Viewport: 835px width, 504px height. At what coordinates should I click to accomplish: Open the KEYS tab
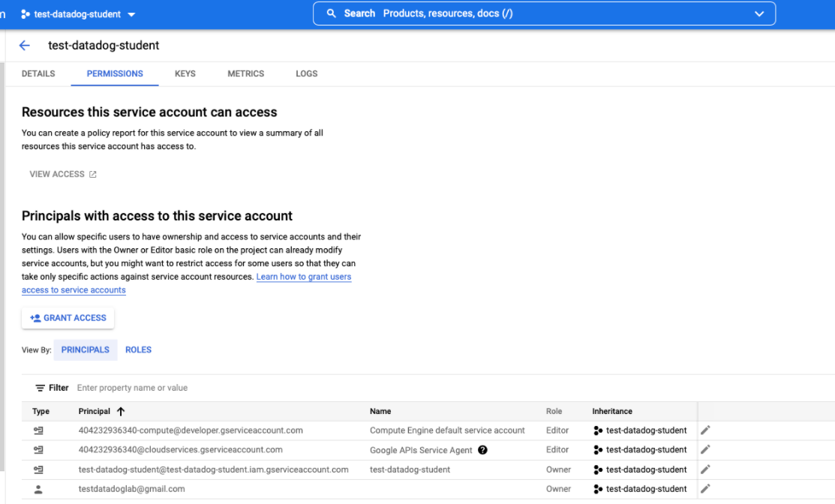click(x=185, y=73)
